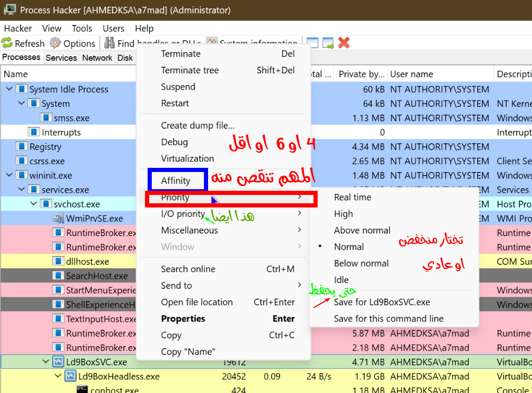Click the red X terminate window icon
This screenshot has height=393, width=532.
[x=344, y=43]
